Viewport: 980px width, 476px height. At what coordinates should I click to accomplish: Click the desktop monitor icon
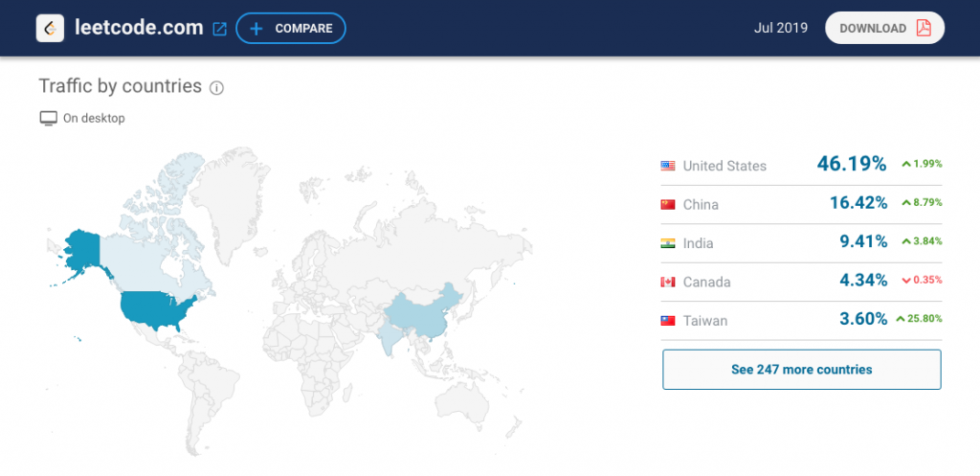point(48,118)
